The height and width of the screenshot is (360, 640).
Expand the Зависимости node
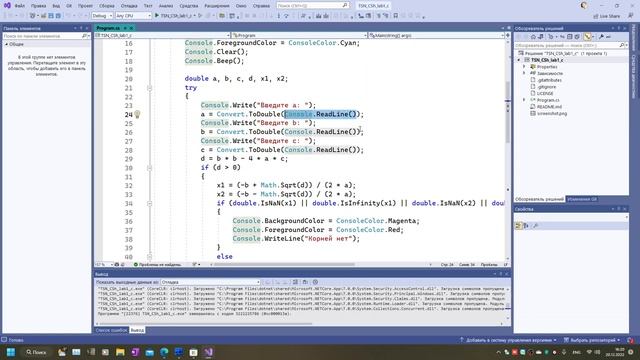pyautogui.click(x=524, y=73)
